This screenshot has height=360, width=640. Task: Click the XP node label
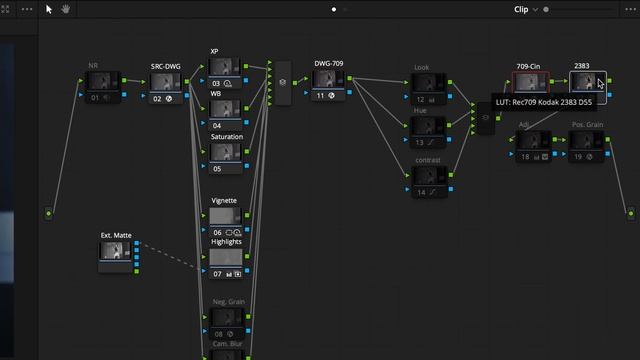214,51
